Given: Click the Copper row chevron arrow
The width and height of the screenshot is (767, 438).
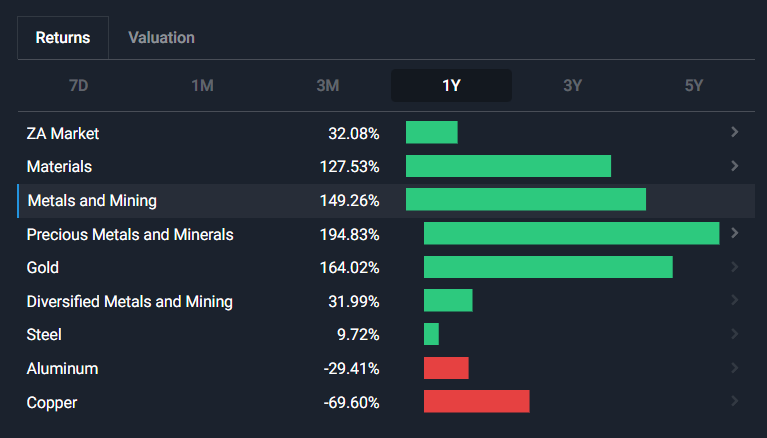Looking at the screenshot, I should tap(735, 401).
